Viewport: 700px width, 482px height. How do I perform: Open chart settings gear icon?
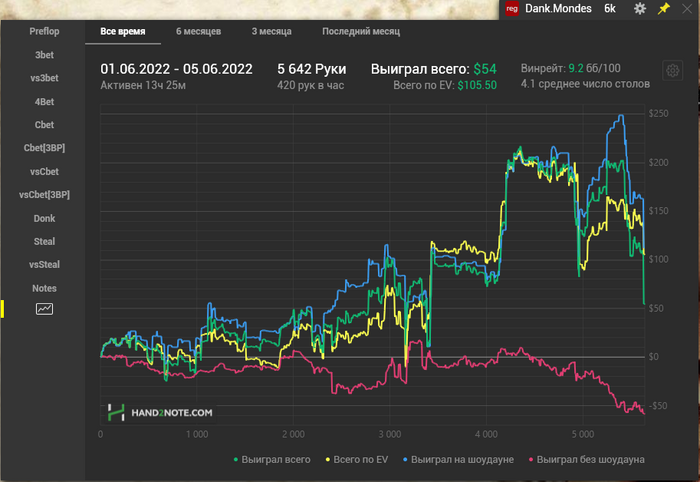click(x=674, y=71)
